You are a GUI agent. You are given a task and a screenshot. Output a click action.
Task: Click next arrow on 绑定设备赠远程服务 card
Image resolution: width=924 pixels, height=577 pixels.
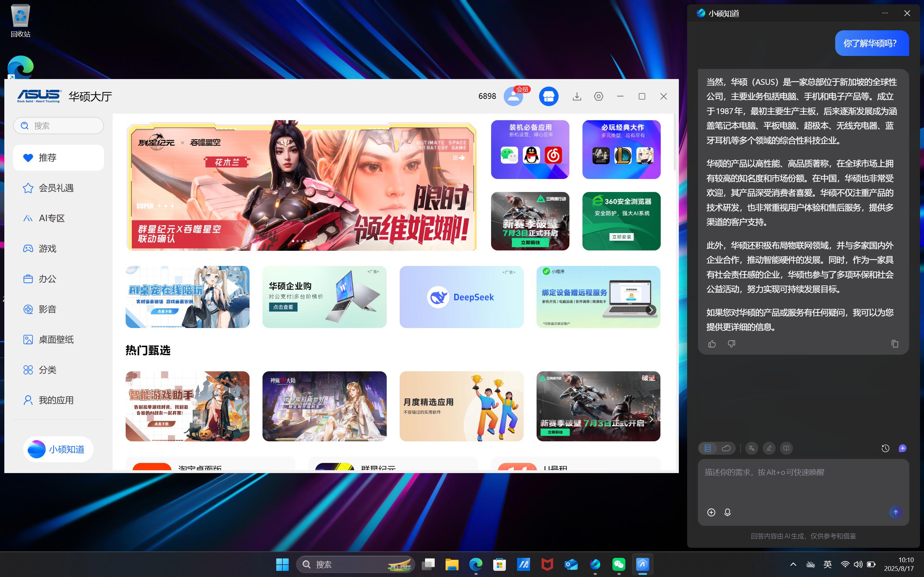coord(651,310)
